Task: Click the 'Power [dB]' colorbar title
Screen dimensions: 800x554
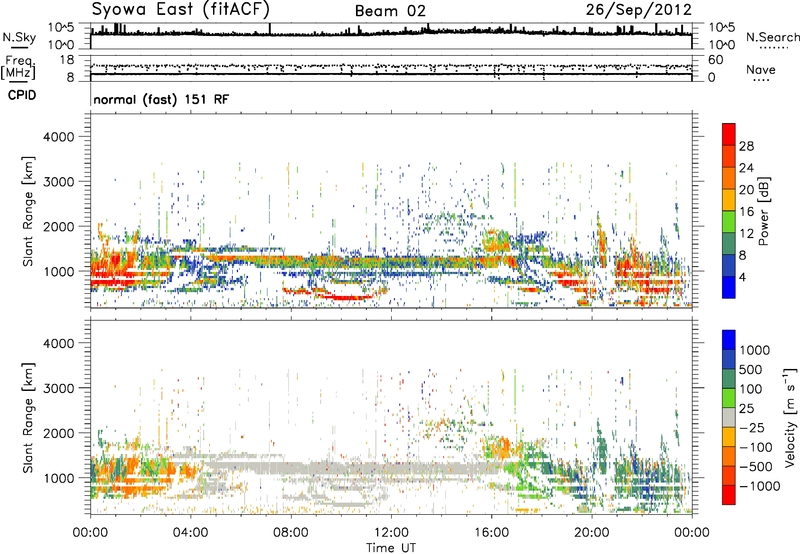Action: point(763,211)
